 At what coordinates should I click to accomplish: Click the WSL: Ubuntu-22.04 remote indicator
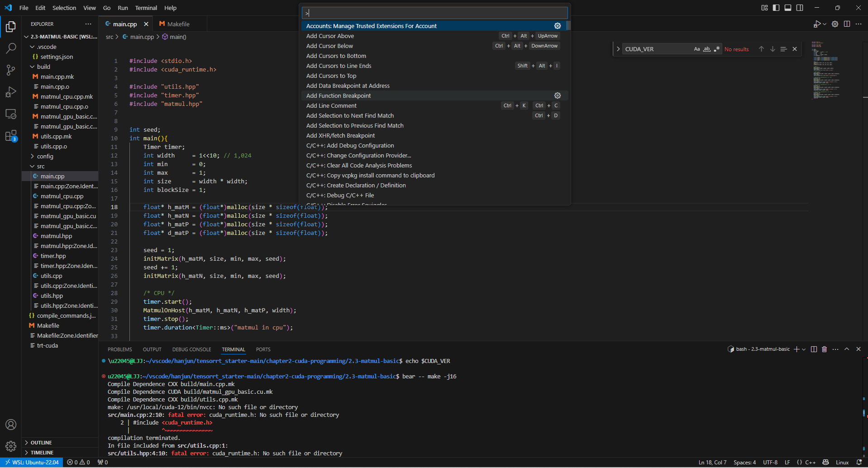coord(32,462)
